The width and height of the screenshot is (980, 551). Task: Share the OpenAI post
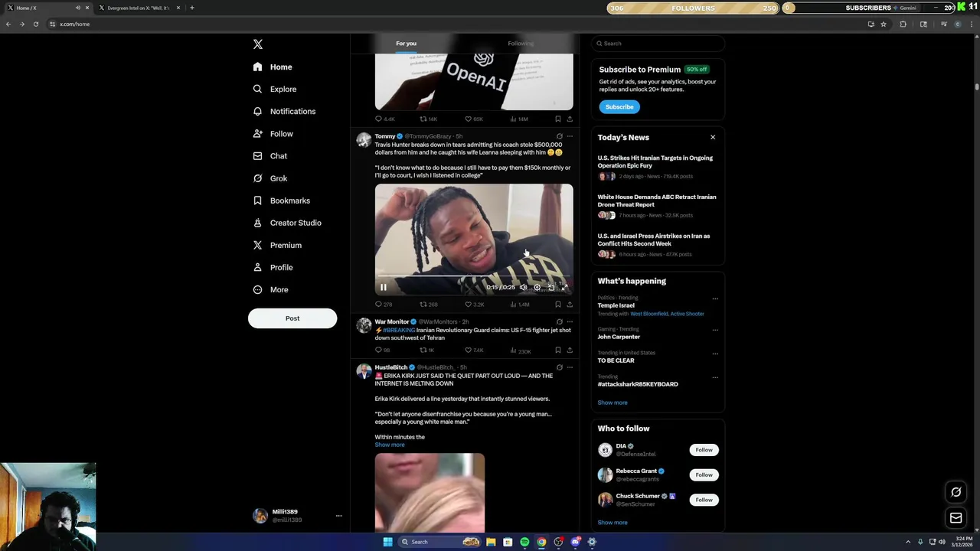570,119
